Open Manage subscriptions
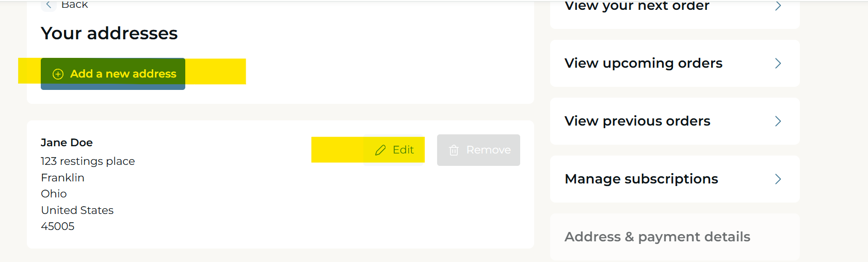Screen dimensions: 868x262 click(675, 179)
